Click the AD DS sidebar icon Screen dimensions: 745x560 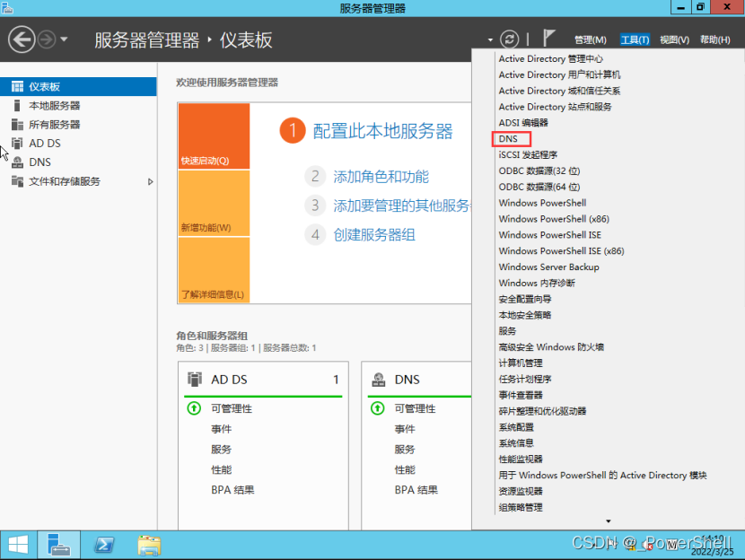tap(17, 143)
